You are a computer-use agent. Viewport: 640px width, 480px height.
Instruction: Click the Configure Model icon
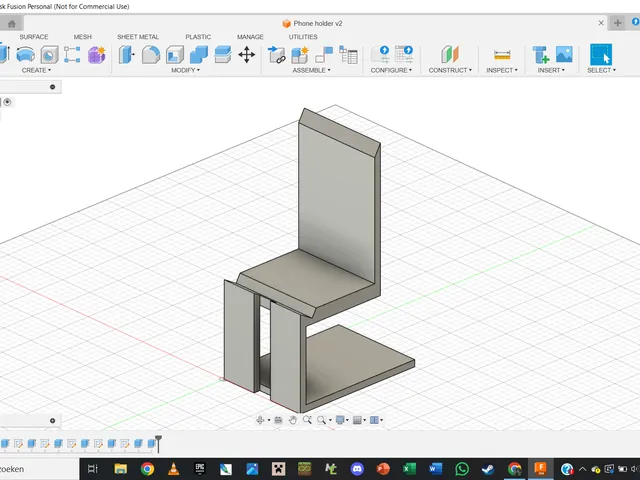pos(380,55)
